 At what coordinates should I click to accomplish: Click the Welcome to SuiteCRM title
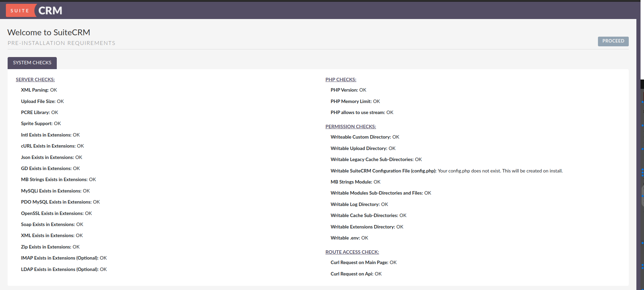[49, 32]
